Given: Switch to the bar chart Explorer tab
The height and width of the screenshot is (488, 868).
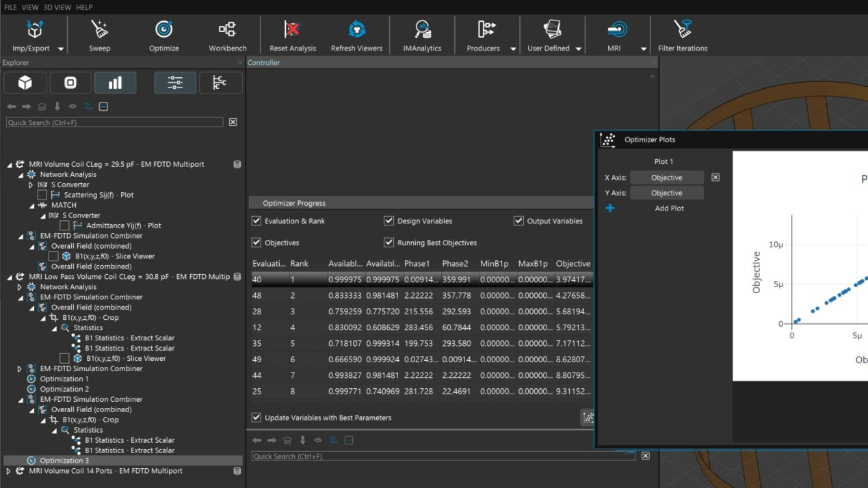Looking at the screenshot, I should pos(115,83).
